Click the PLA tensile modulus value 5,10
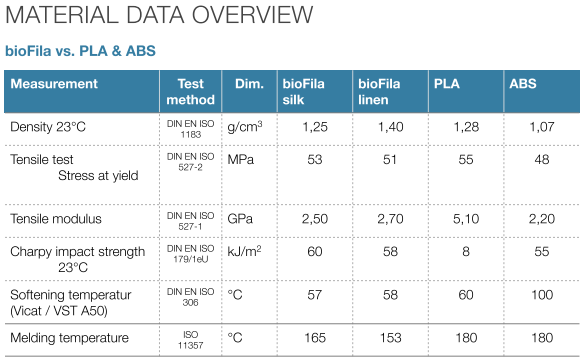 pyautogui.click(x=466, y=219)
